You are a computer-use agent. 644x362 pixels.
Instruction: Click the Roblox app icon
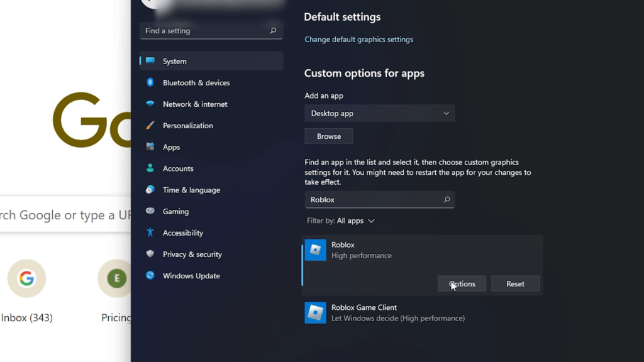point(316,250)
